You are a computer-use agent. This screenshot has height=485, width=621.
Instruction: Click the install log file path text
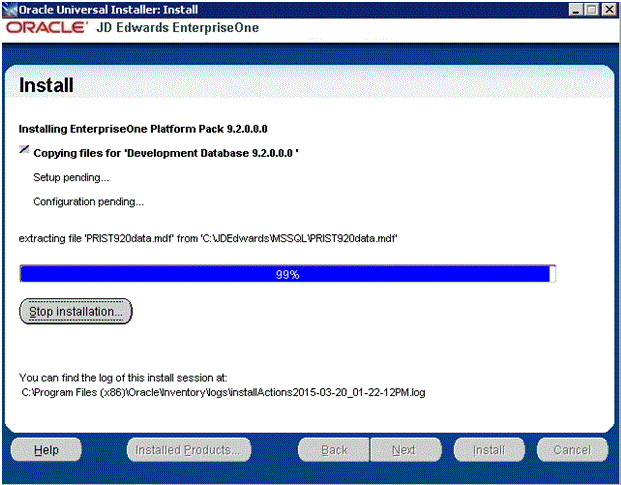223,392
